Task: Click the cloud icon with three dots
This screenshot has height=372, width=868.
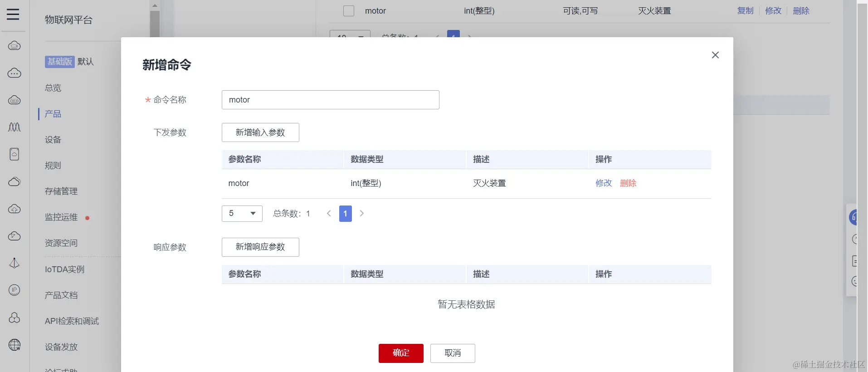Action: pos(15,73)
